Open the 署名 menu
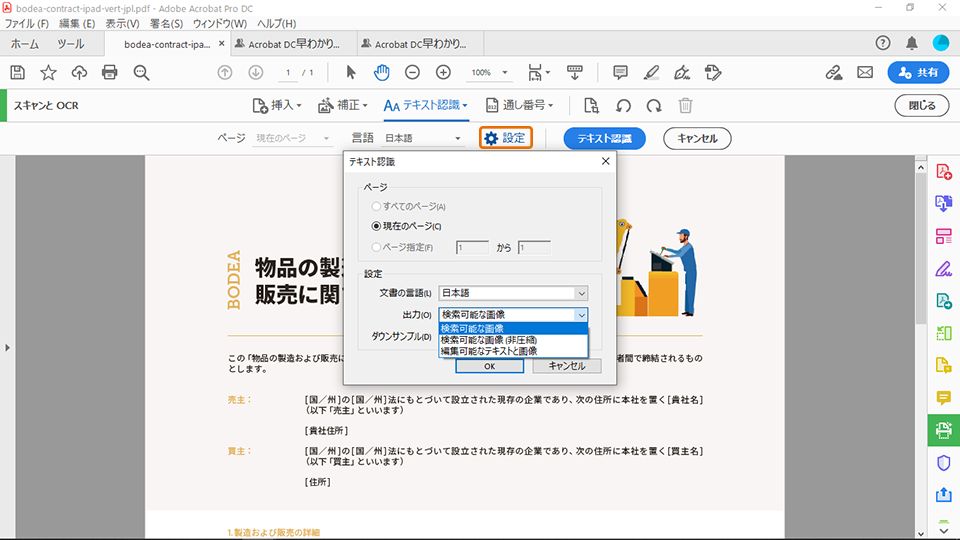 [x=167, y=23]
